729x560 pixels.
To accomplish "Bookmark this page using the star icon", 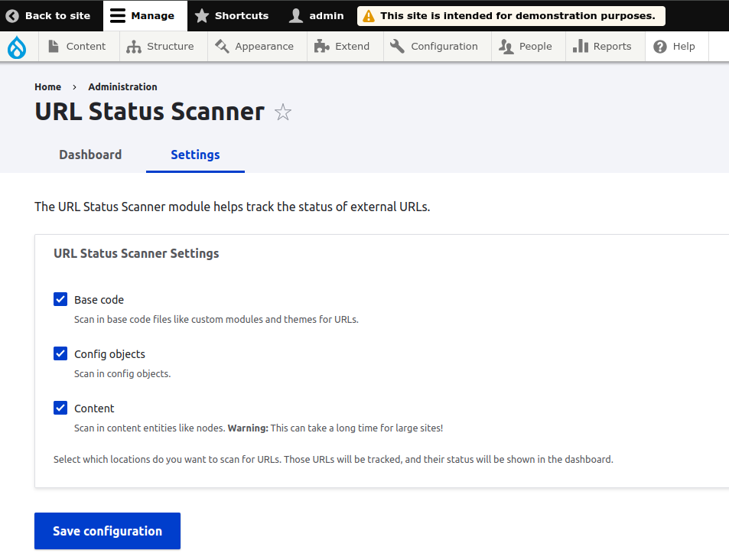I will click(282, 112).
